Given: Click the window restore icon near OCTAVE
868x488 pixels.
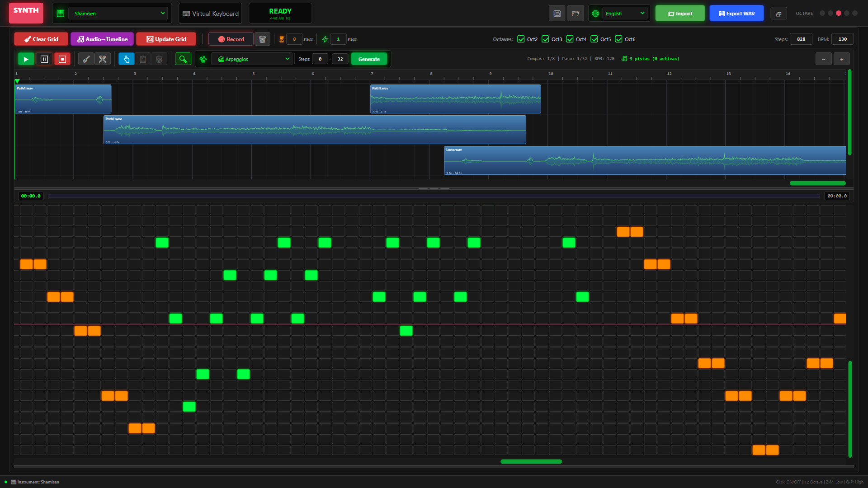Looking at the screenshot, I should pyautogui.click(x=778, y=14).
